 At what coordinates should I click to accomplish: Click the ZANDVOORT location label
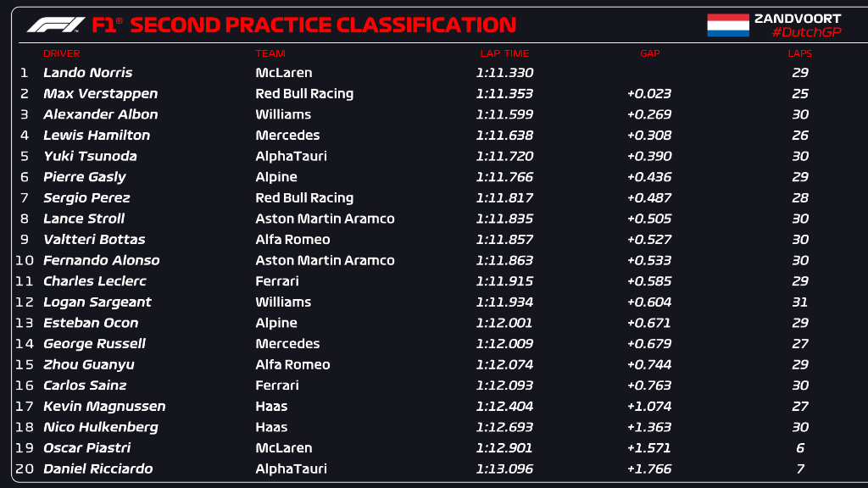pyautogui.click(x=798, y=19)
